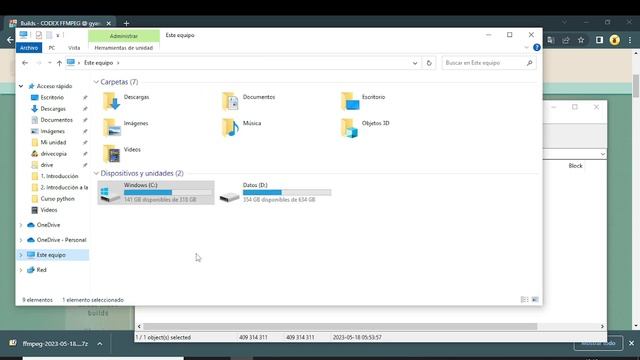Open the Música folder icon
The image size is (640, 360).
click(230, 127)
